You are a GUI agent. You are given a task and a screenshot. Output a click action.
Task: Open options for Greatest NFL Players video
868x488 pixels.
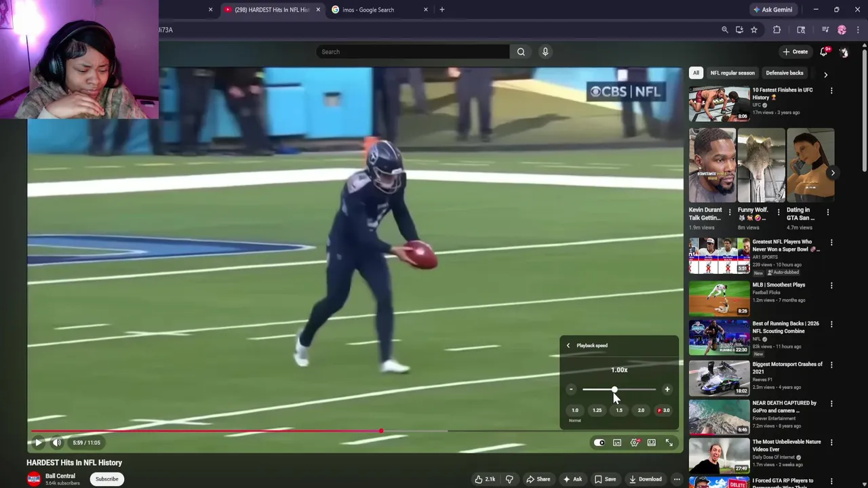point(831,242)
